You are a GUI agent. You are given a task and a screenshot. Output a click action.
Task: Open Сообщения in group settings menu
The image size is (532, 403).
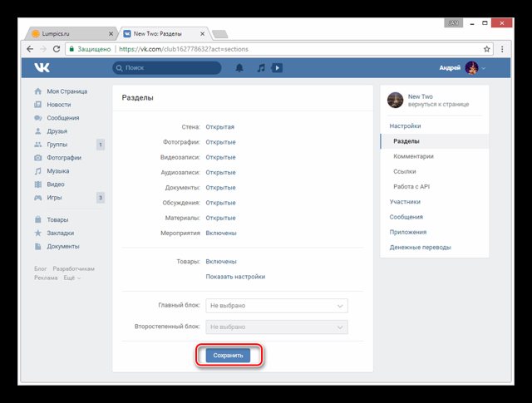tap(406, 217)
